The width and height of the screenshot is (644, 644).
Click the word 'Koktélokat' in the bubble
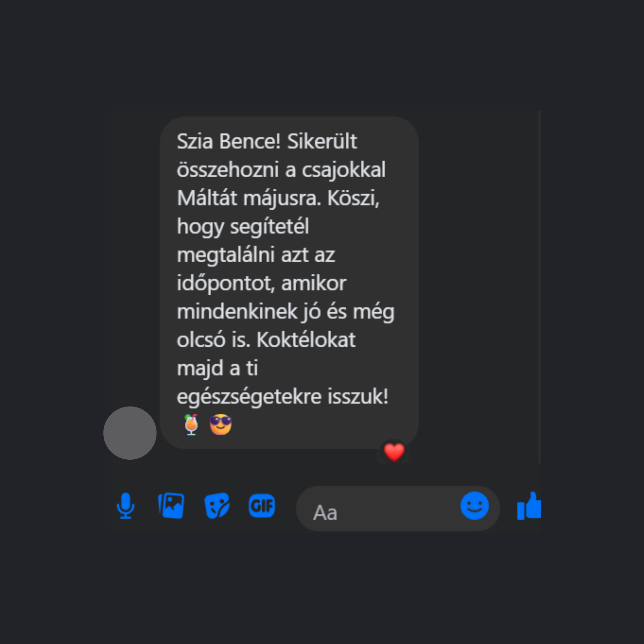tap(306, 340)
